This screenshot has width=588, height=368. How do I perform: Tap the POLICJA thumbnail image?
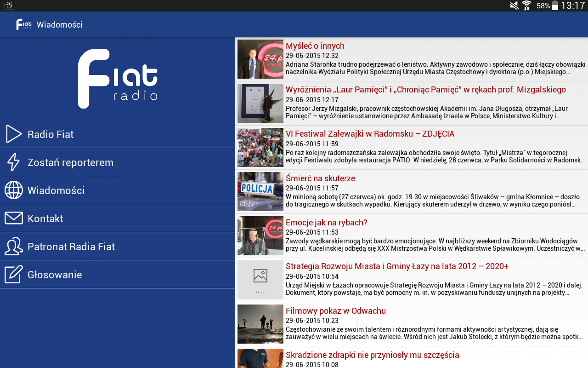coord(260,191)
